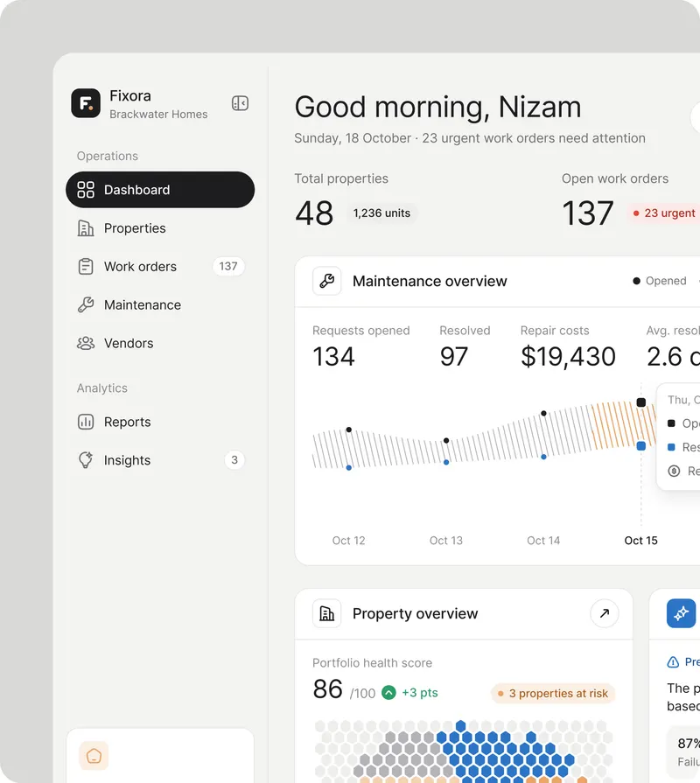Click the Requests opened value 134
The height and width of the screenshot is (783, 700).
tap(333, 357)
